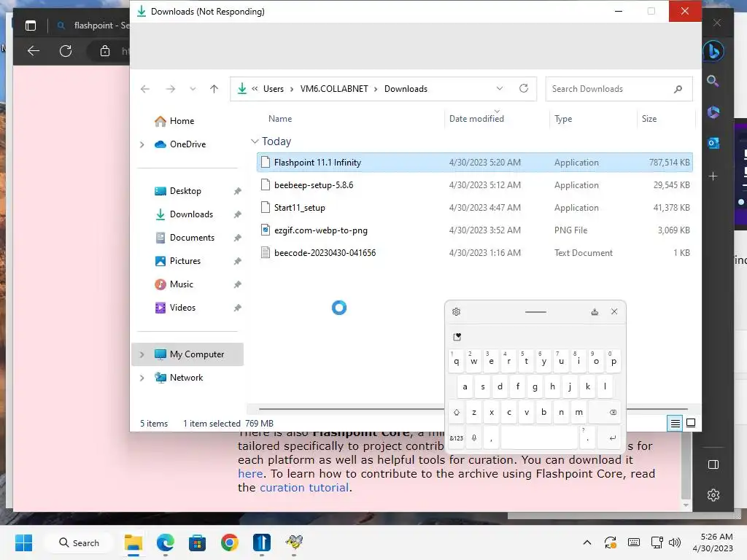Expand the Network tree node
Screen dimensions: 747x560
(142, 378)
